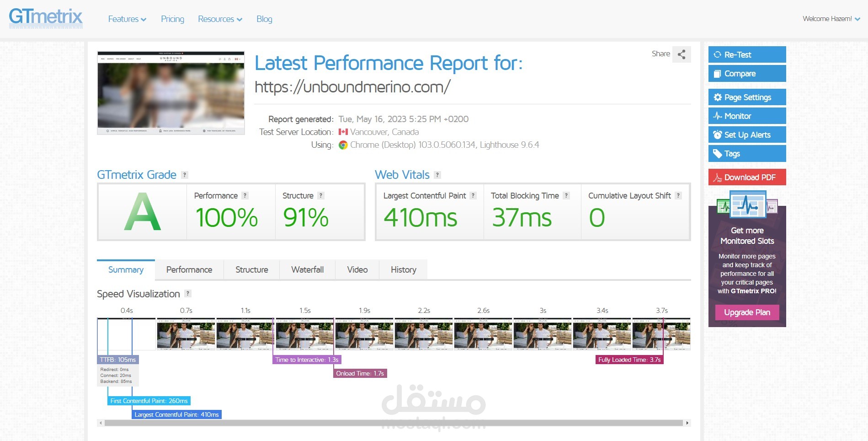Open the Welcome Hazem account dropdown
Viewport: 868px width, 441px height.
click(831, 19)
